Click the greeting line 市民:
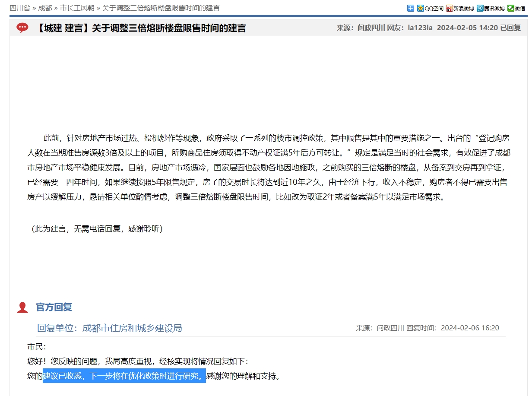This screenshot has width=532, height=396. (36, 347)
